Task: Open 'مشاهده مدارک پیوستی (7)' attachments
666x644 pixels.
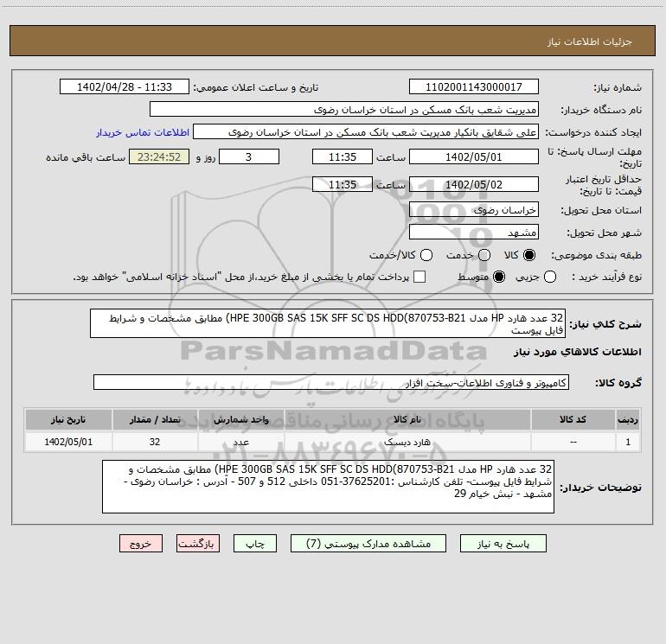Action: point(368,544)
